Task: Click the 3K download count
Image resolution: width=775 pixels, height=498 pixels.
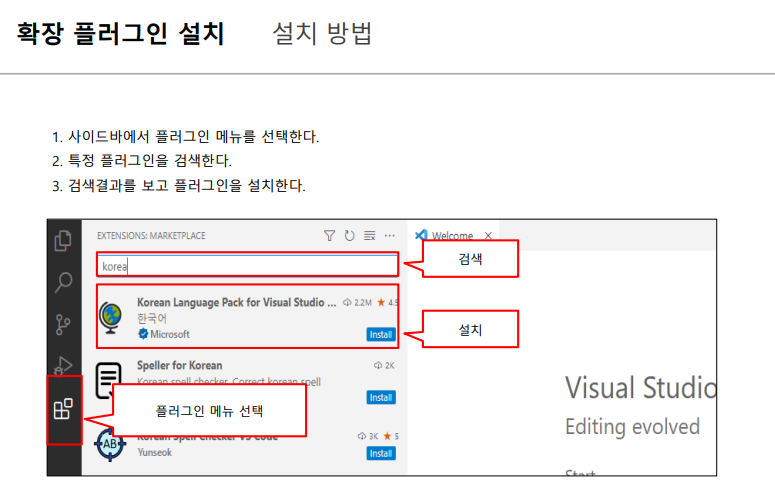Action: (x=368, y=436)
